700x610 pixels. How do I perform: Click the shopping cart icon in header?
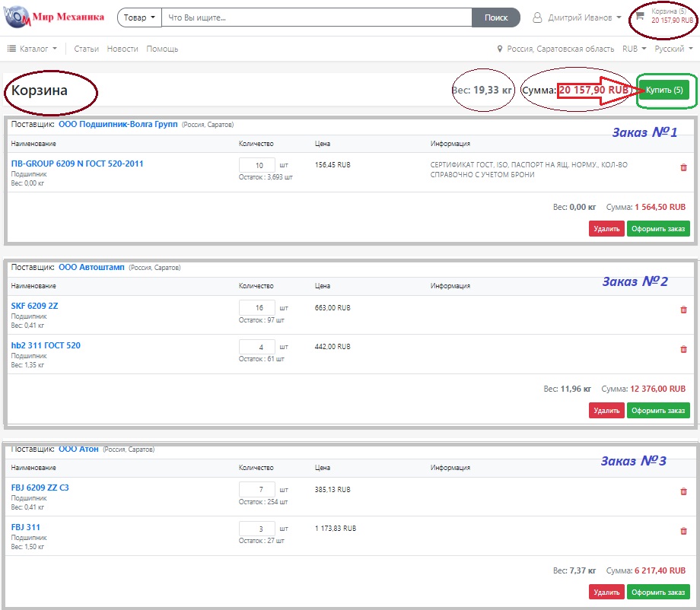click(640, 16)
